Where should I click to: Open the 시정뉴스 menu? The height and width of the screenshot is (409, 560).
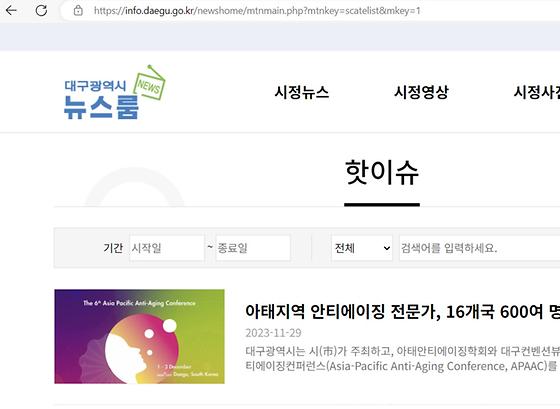(x=302, y=92)
